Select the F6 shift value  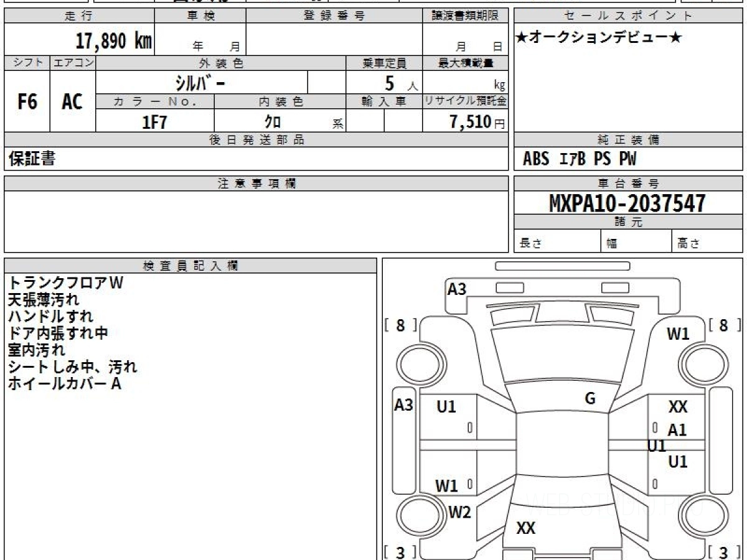[27, 102]
